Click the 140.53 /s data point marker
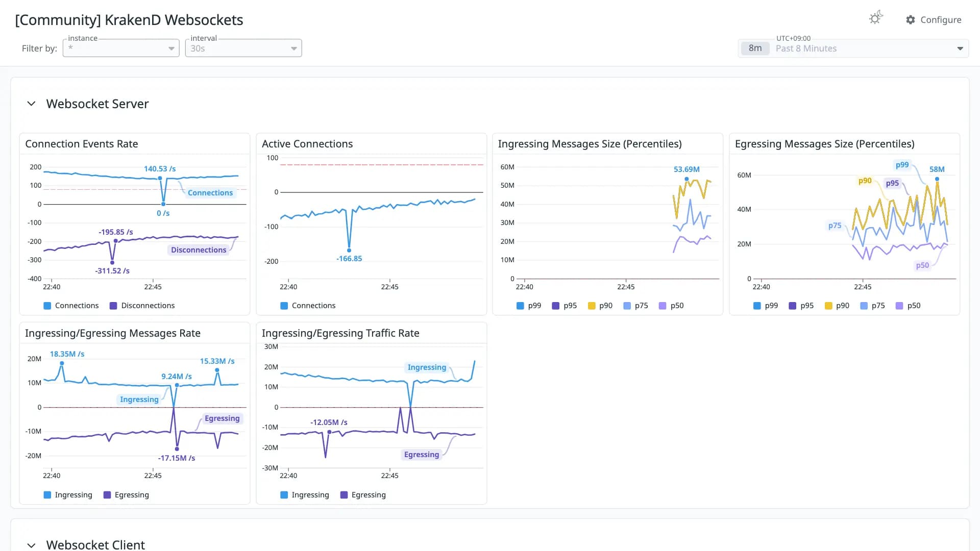The width and height of the screenshot is (980, 551). tap(160, 178)
